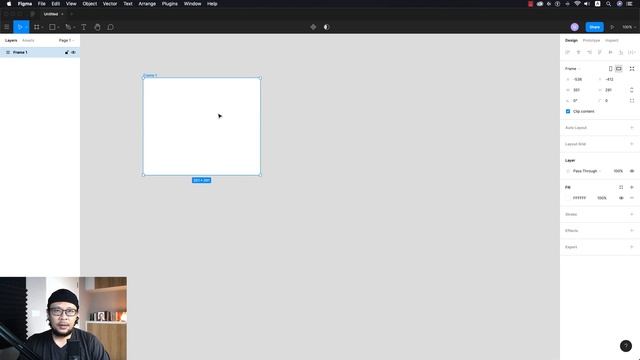Open the File menu
Viewport: 640px width, 360px height.
click(x=42, y=4)
